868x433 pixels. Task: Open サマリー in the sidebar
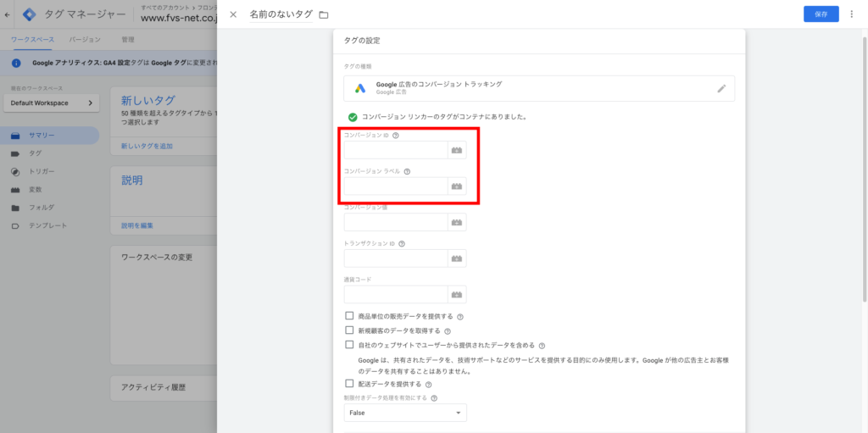(x=50, y=135)
